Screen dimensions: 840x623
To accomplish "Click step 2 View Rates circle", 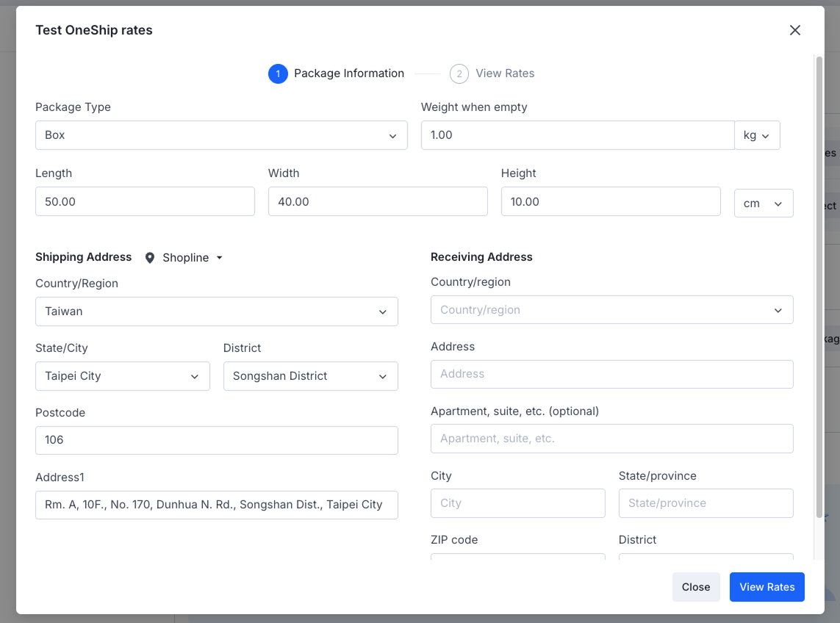I will (459, 73).
